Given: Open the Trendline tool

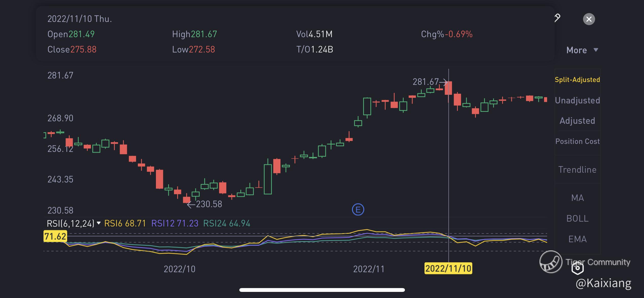Looking at the screenshot, I should point(577,170).
